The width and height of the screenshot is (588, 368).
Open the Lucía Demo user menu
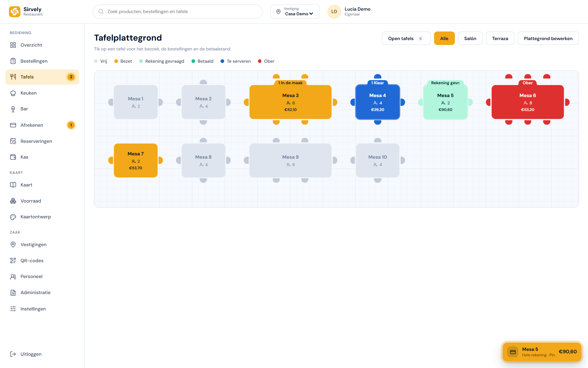[x=349, y=12]
